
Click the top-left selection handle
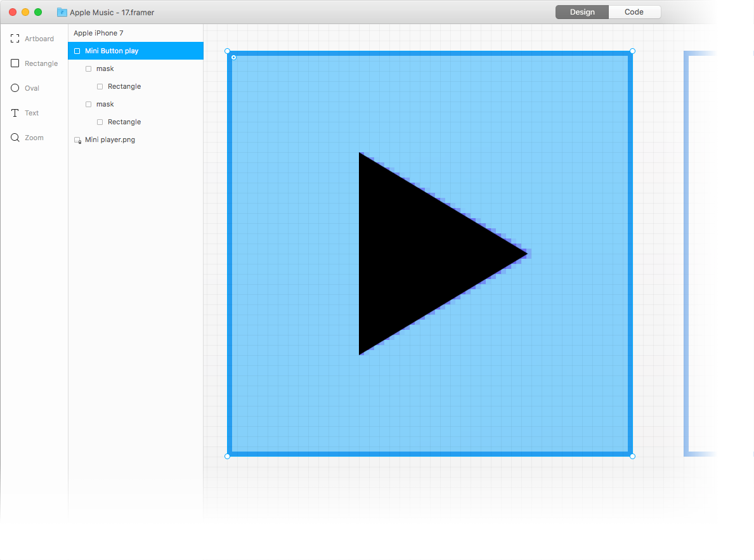click(228, 51)
